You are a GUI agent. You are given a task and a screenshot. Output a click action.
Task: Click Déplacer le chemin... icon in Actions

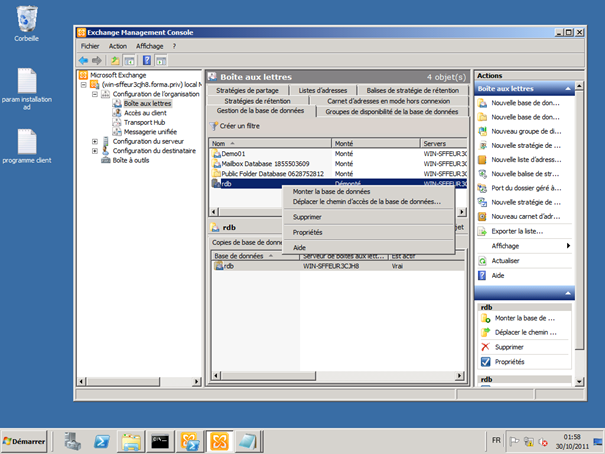click(x=485, y=332)
